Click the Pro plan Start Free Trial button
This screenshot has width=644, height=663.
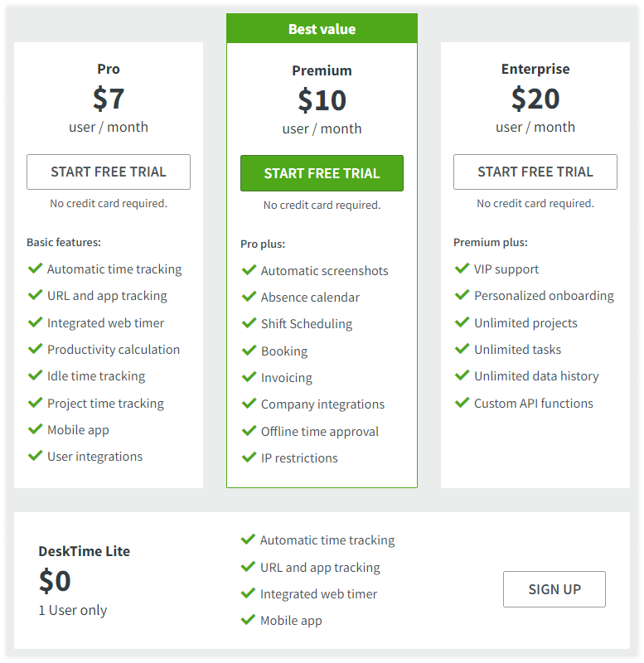109,172
